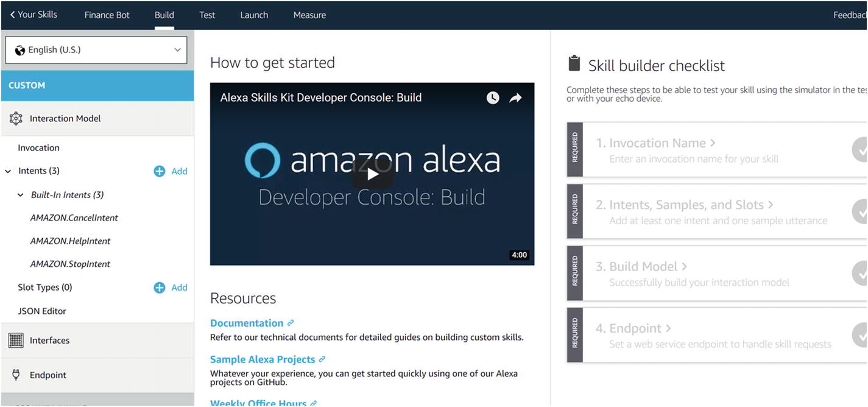Screen dimensions: 868x407
Task: Open the Measure tab
Action: (309, 15)
